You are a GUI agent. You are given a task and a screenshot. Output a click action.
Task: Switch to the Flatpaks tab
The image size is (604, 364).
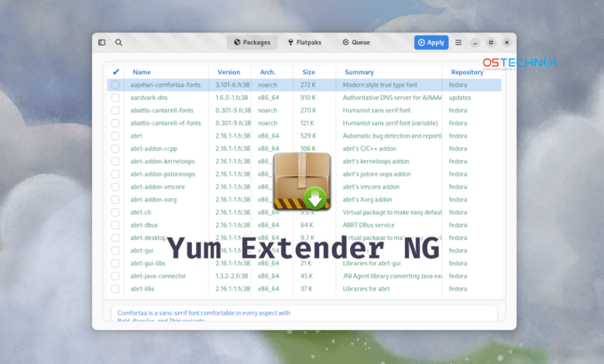pyautogui.click(x=304, y=43)
